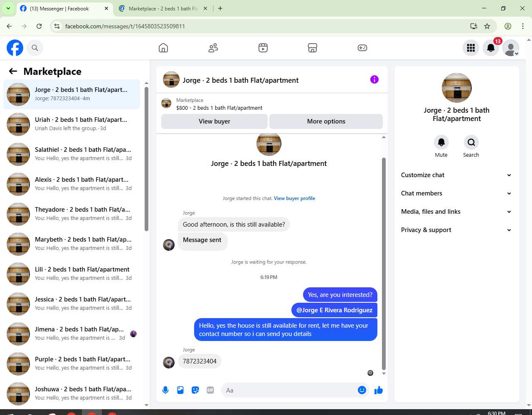Switch to Marketplace - 2 beds tab
Viewport: 532px width, 415px height.
(163, 8)
